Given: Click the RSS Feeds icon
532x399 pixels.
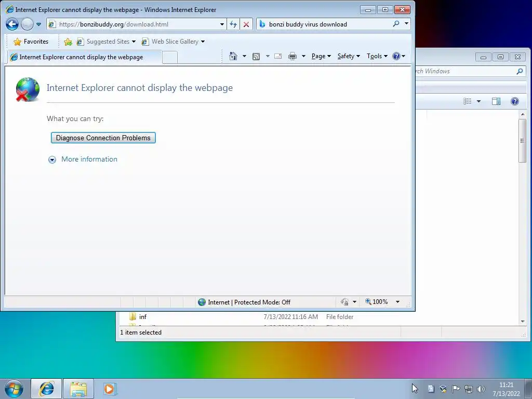Looking at the screenshot, I should click(x=256, y=56).
